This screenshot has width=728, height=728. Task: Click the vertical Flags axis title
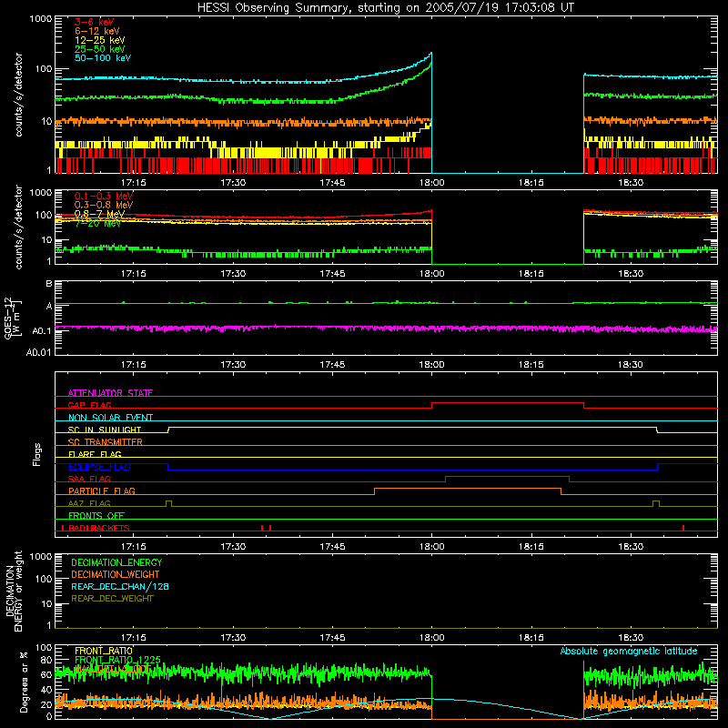(x=37, y=454)
